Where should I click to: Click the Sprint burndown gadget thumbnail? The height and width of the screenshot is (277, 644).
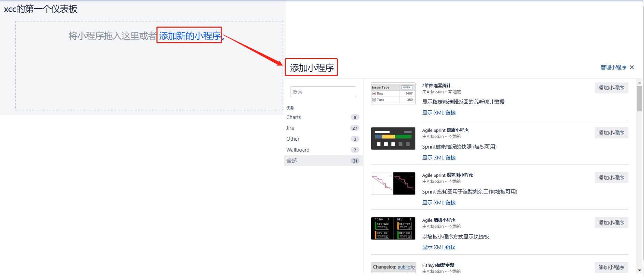tap(393, 183)
